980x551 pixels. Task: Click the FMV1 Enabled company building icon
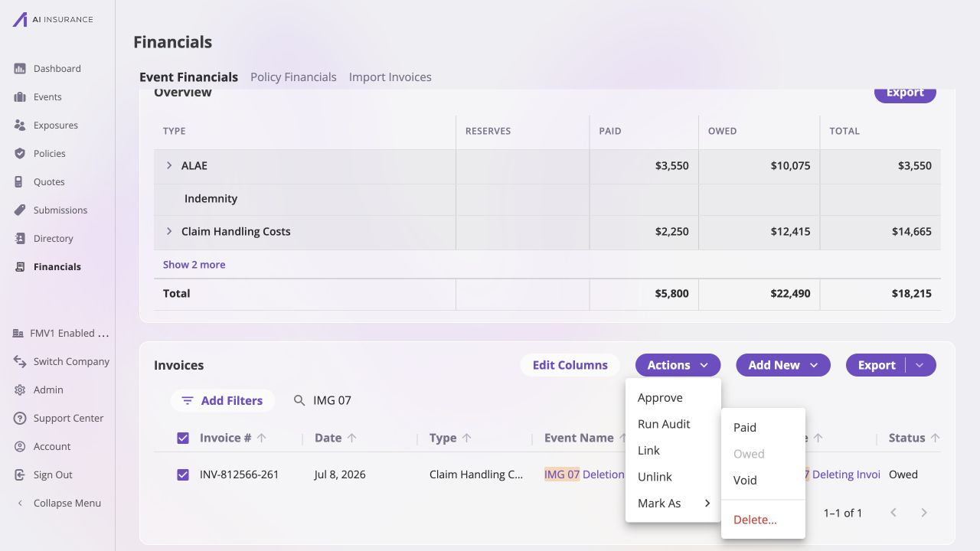pyautogui.click(x=18, y=334)
